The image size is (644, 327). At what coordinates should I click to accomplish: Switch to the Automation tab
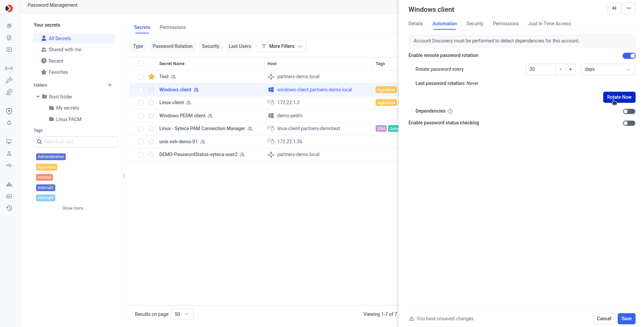point(444,24)
